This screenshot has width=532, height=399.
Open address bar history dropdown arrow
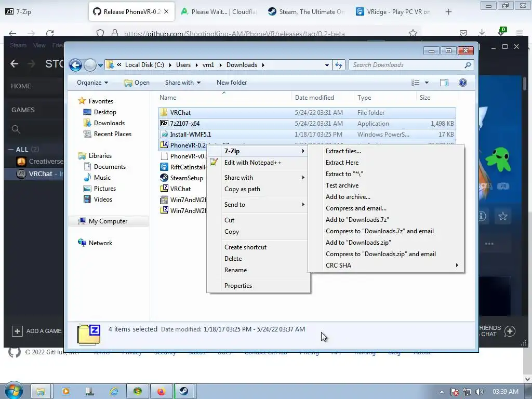327,65
